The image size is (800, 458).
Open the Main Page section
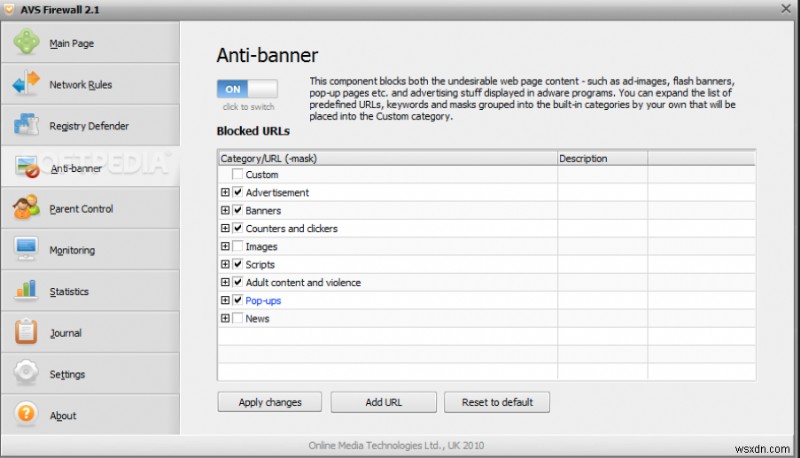click(90, 43)
